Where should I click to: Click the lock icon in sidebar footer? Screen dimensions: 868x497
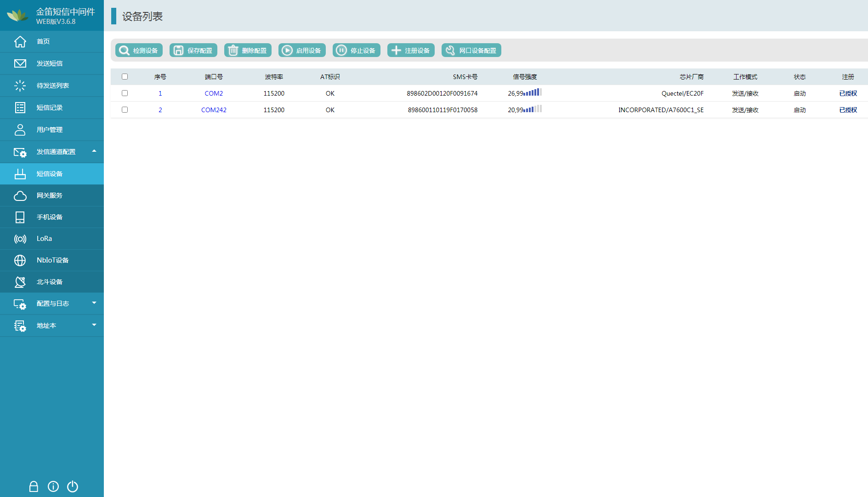tap(34, 486)
